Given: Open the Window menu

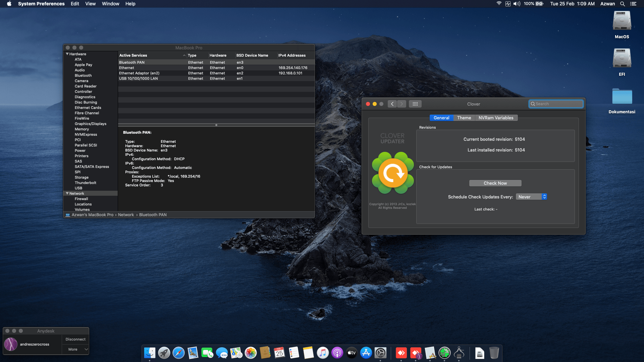Looking at the screenshot, I should pyautogui.click(x=110, y=4).
